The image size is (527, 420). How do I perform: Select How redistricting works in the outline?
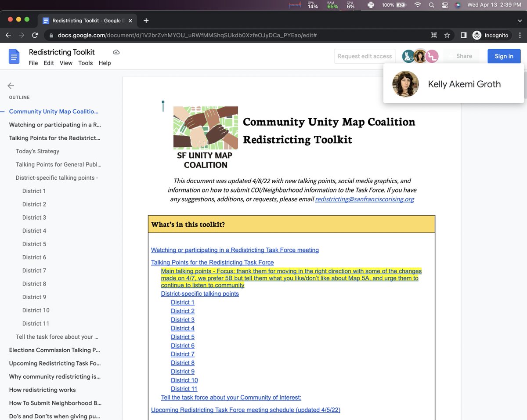click(42, 390)
